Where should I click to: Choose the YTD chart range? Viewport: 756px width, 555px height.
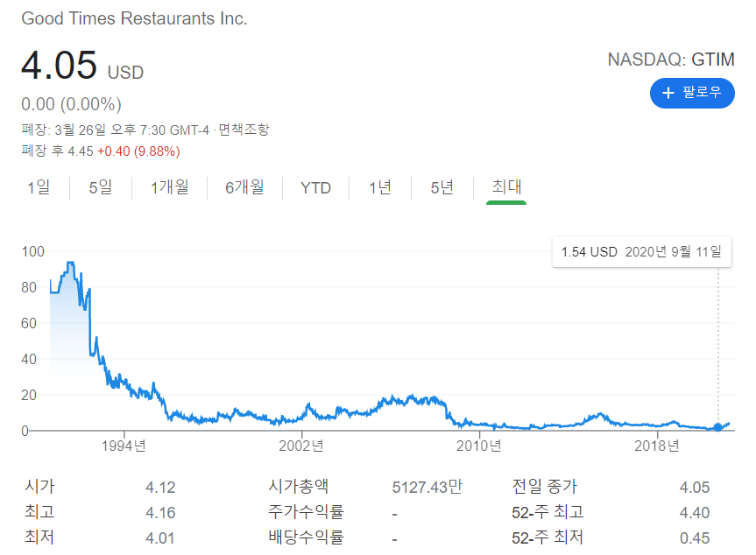pyautogui.click(x=316, y=188)
